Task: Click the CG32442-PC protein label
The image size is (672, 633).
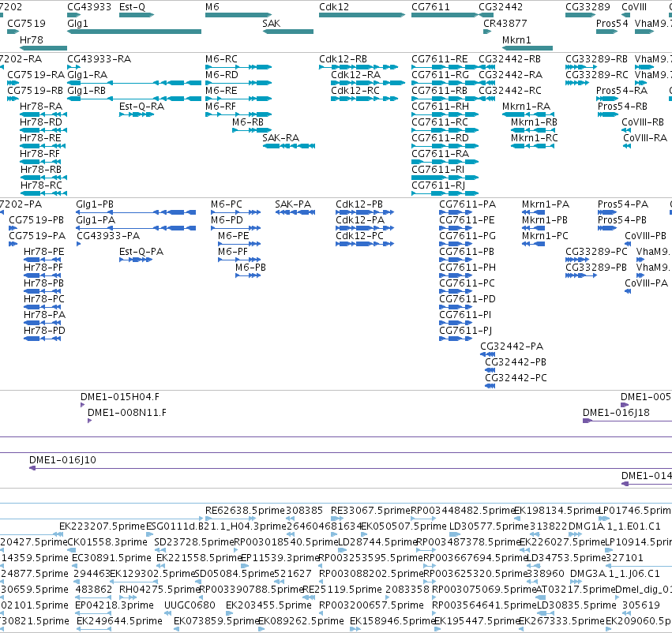Action: point(516,378)
